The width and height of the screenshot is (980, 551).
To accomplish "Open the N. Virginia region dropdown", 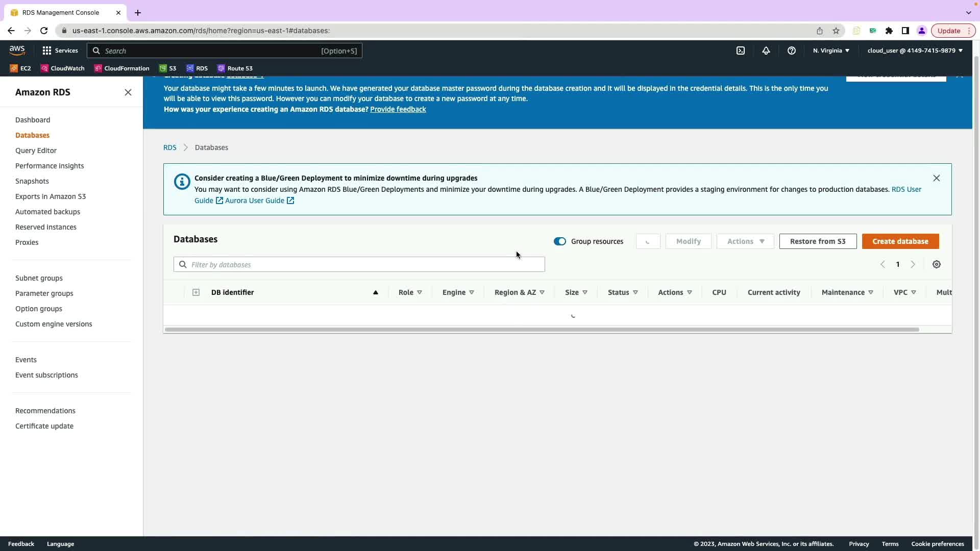I will (831, 51).
